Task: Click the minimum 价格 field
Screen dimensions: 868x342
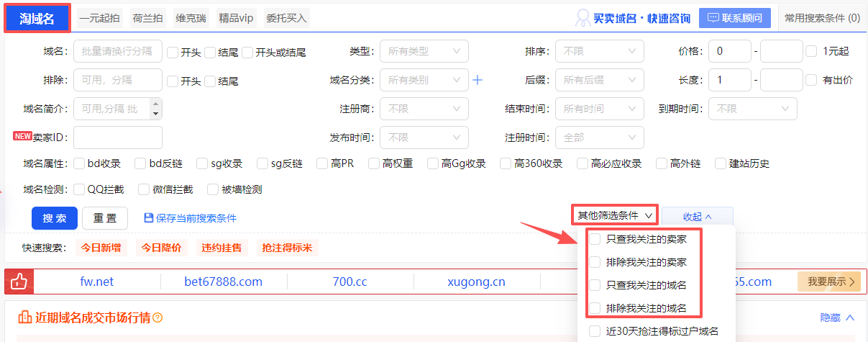Action: pos(729,51)
